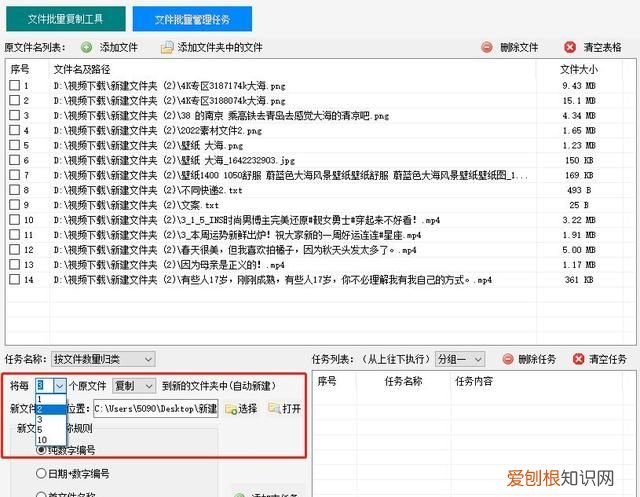Select file row 壁纸 大海.png
640x497 pixels.
pos(320,145)
